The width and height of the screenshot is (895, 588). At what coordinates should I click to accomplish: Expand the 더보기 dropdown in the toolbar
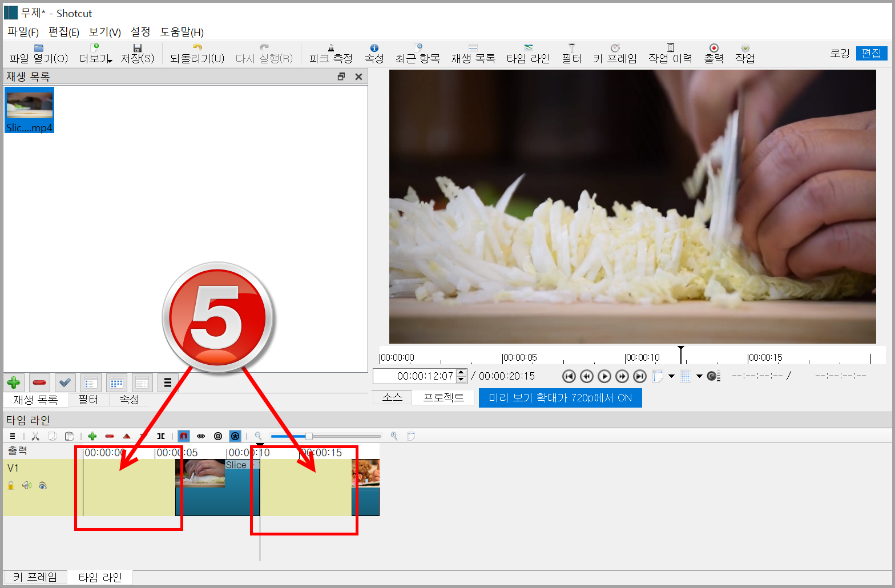tap(95, 54)
